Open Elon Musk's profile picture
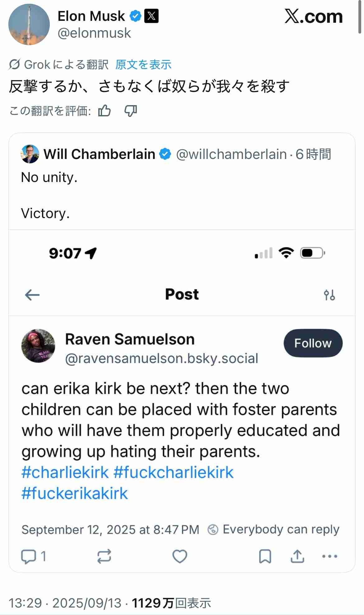The width and height of the screenshot is (364, 615). point(29,25)
